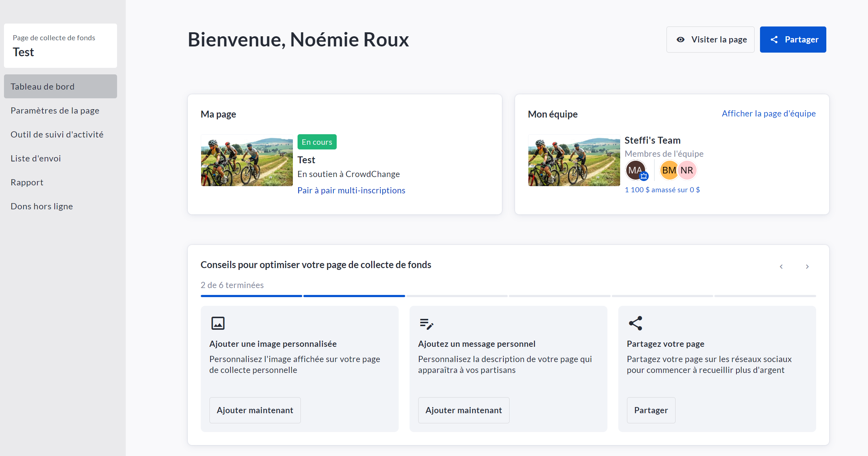The image size is (868, 456).
Task: Click the image icon in the Ajouter une image card
Action: pyautogui.click(x=218, y=323)
